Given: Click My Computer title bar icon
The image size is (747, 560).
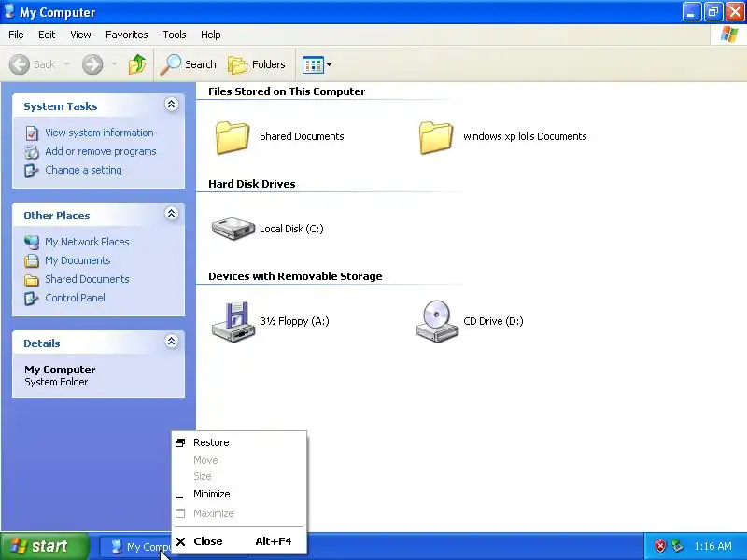Looking at the screenshot, I should click(9, 11).
